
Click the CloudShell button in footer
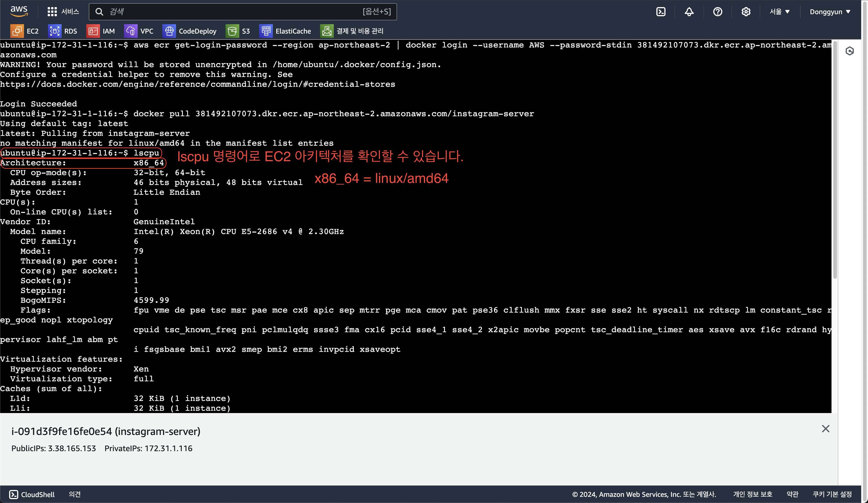32,494
